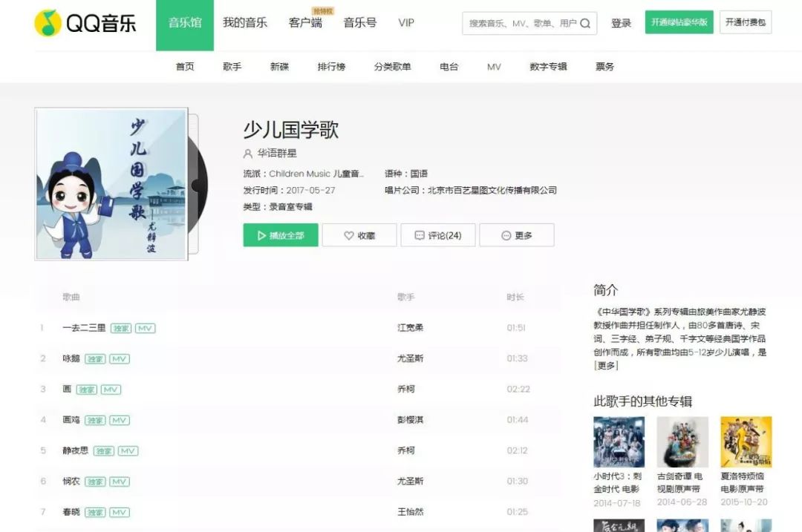Viewport: 802px width, 532px height.
Task: Open 分类歌单 in the sub navigation
Action: [392, 67]
